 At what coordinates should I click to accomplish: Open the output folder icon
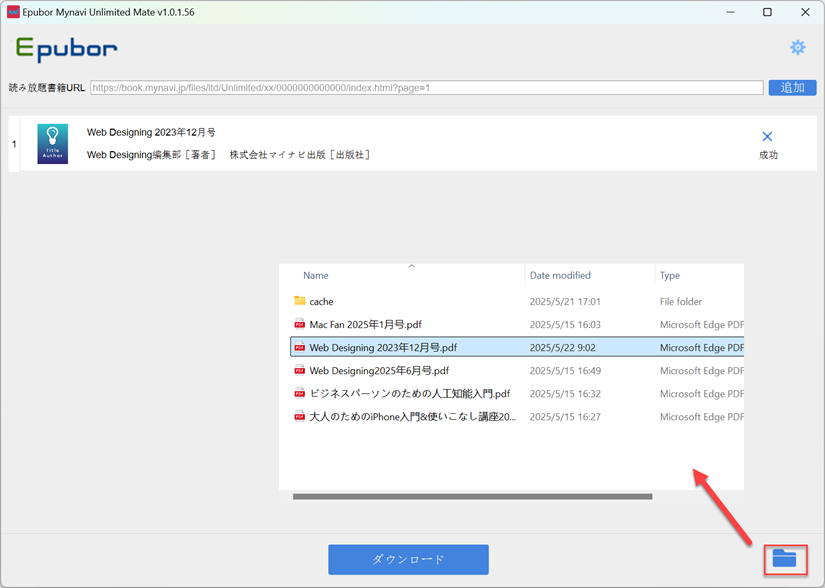[784, 559]
